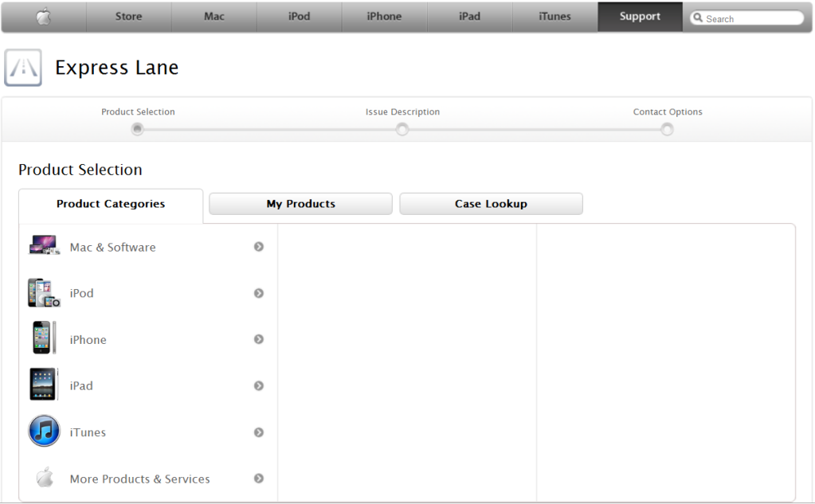Go to iPhone in the top navigation
Viewport: 815px width, 504px height.
point(385,17)
